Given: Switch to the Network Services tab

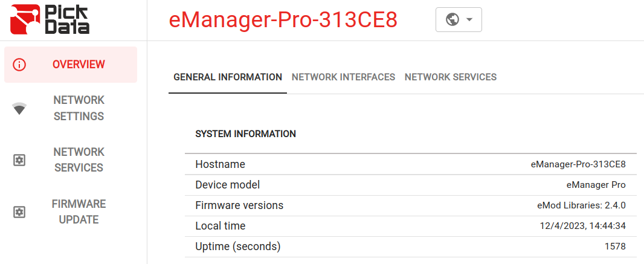Looking at the screenshot, I should [451, 77].
